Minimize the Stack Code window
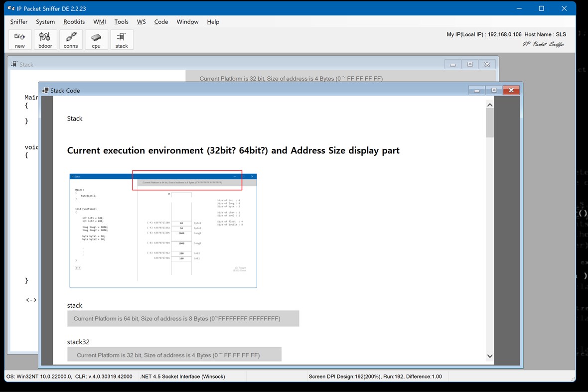Screen dimensions: 588x392 [x=477, y=90]
